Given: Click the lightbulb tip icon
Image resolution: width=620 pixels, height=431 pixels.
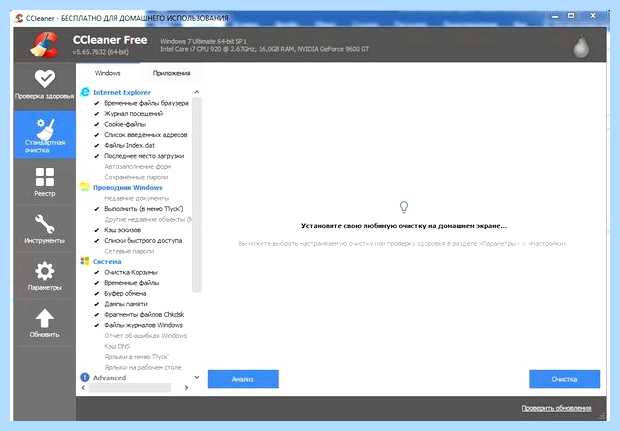Looking at the screenshot, I should (x=404, y=207).
